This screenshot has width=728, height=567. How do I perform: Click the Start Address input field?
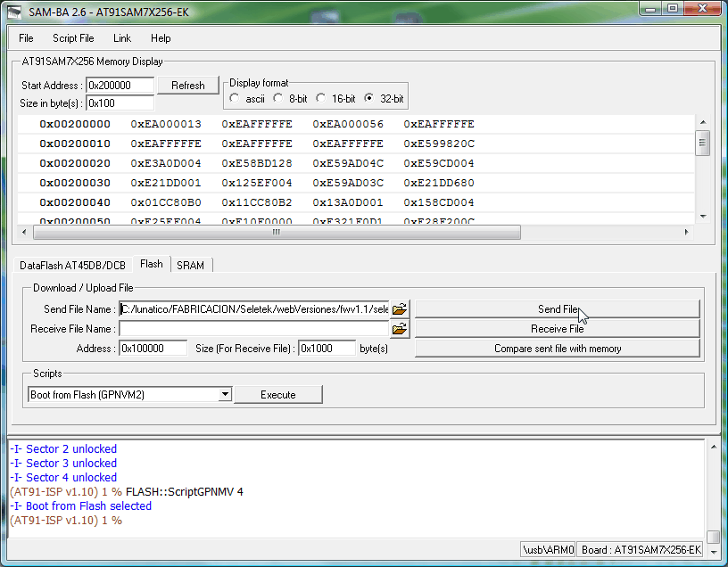pos(120,86)
